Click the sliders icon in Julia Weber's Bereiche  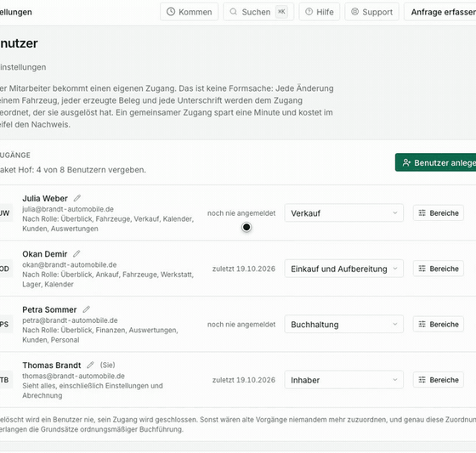422,212
